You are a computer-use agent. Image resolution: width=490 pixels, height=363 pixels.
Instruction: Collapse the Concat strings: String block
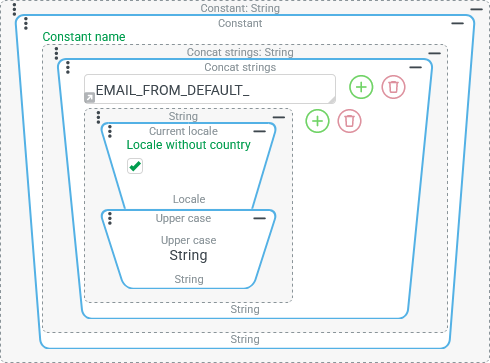(435, 53)
